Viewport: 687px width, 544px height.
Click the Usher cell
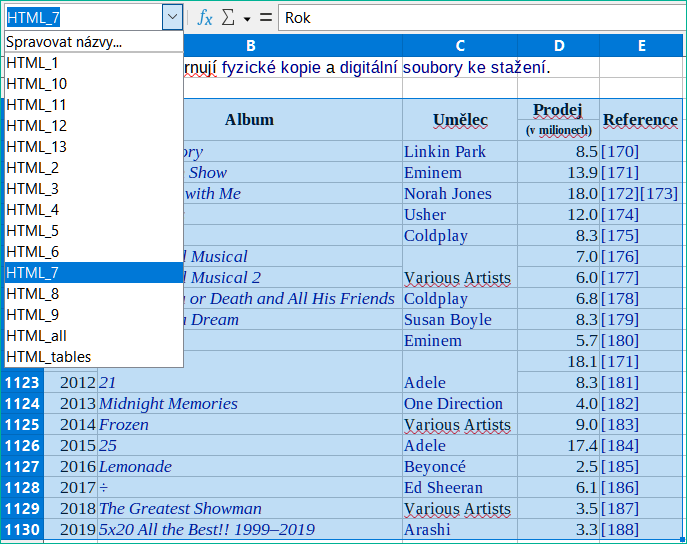pos(460,215)
